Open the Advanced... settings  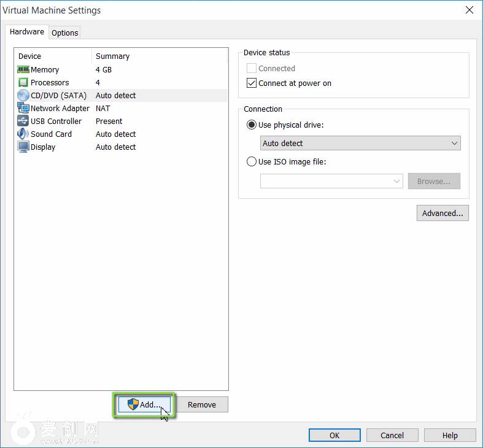click(442, 214)
